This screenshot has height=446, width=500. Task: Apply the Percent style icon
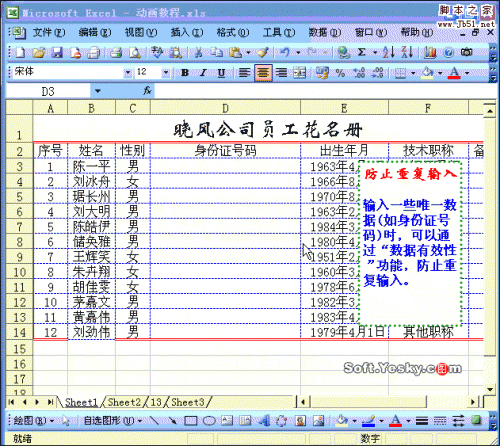[340, 73]
